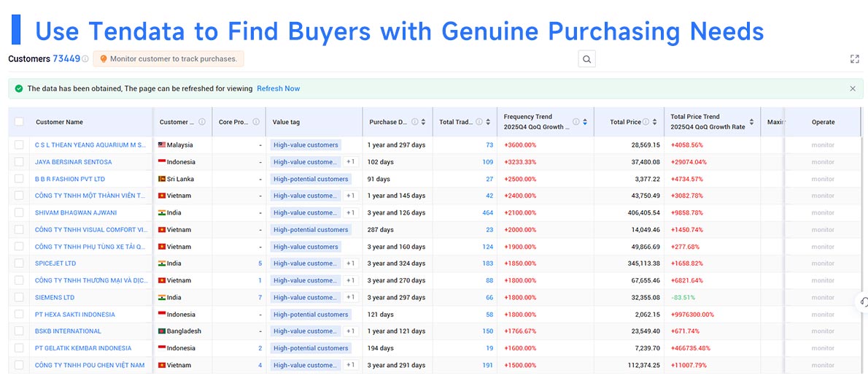Open PT GELATIK KEMBAR INDONESIA customer
868x381 pixels.
pyautogui.click(x=83, y=348)
